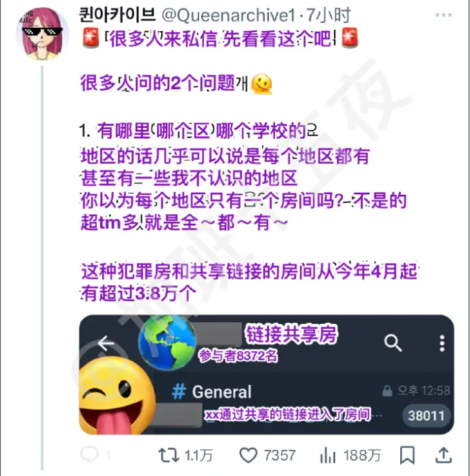
Task: Click the 퀸아카이브 display name
Action: tap(117, 15)
